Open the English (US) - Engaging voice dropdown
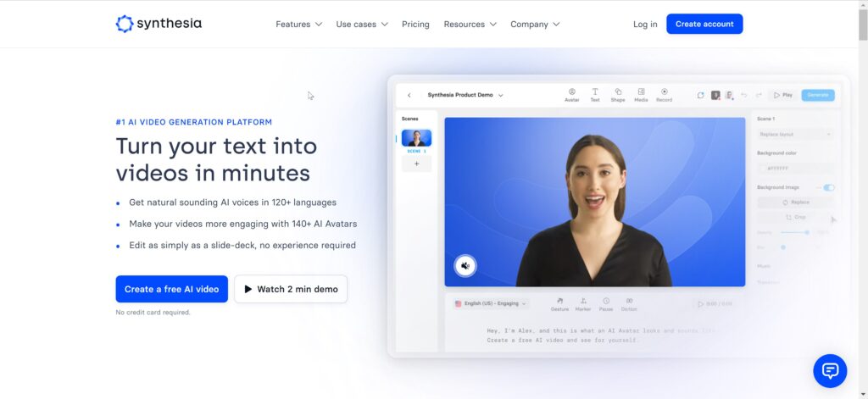Viewport: 868px width, 399px height. click(491, 304)
